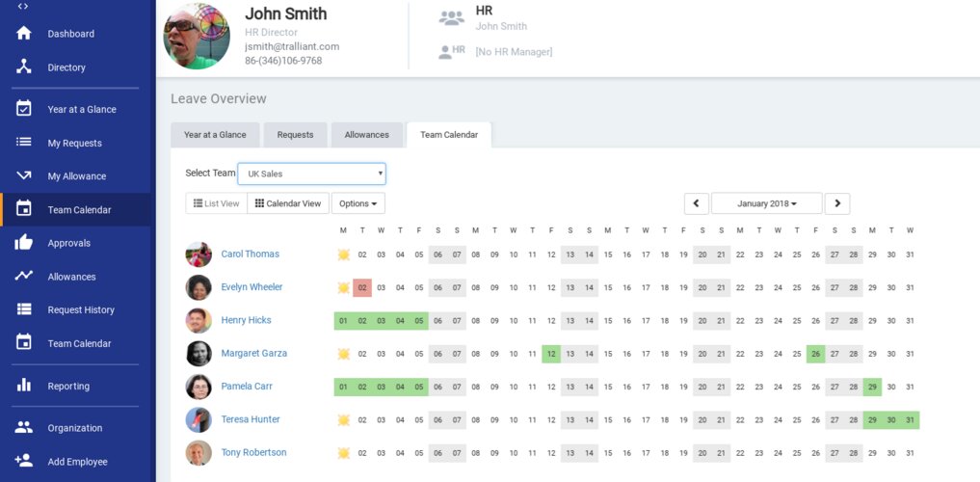This screenshot has width=980, height=482.
Task: Switch to List View
Action: pyautogui.click(x=216, y=203)
